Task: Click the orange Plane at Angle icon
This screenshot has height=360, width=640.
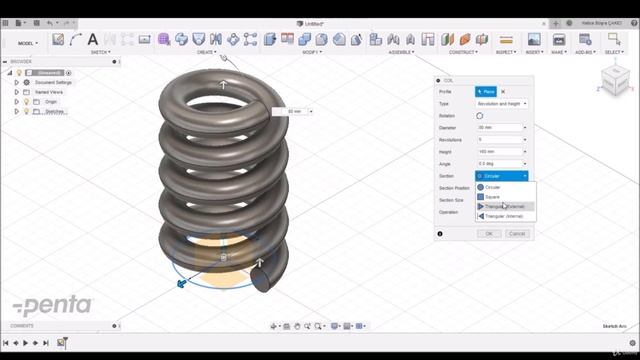Action: [465, 40]
